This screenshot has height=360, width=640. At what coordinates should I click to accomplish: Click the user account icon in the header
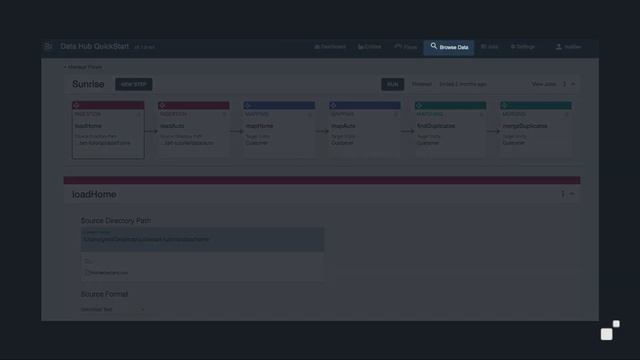tap(559, 47)
